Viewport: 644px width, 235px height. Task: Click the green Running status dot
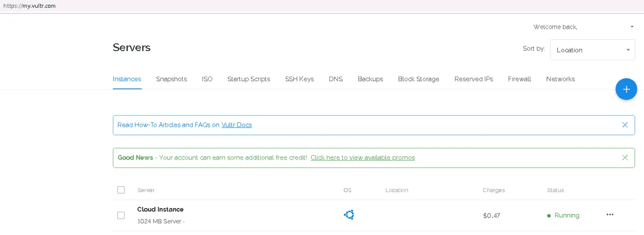coord(549,215)
